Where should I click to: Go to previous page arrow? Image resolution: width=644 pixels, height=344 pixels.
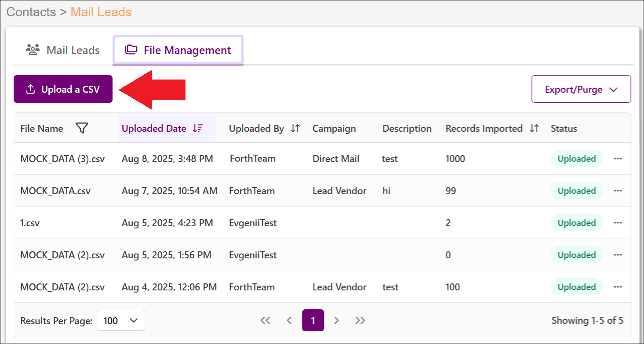tap(289, 321)
